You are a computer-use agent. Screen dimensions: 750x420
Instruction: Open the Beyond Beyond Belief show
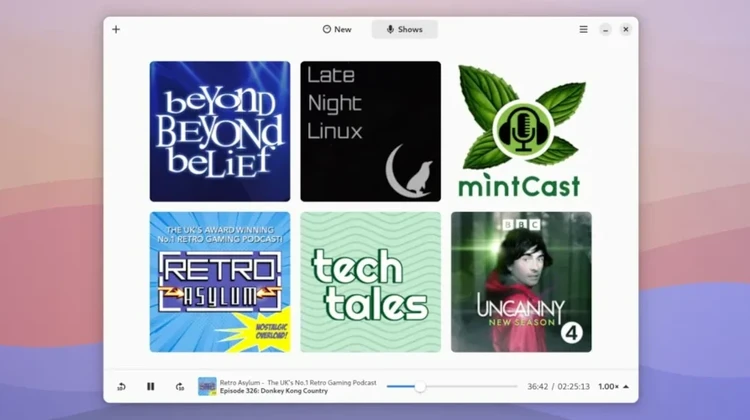(220, 132)
